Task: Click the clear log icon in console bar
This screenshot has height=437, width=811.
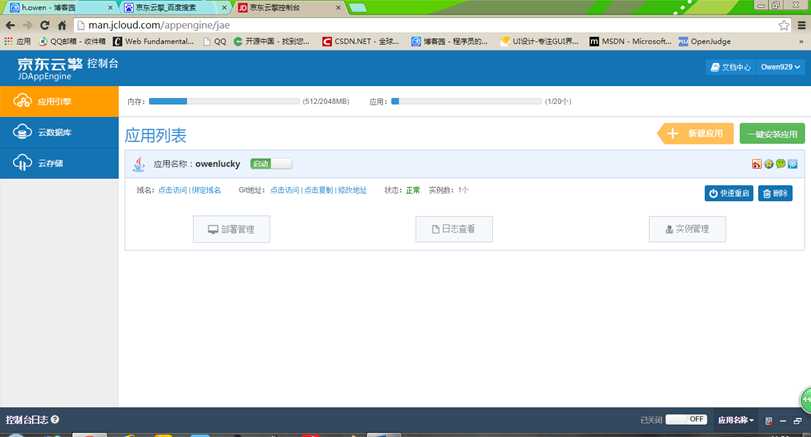Action: 769,421
